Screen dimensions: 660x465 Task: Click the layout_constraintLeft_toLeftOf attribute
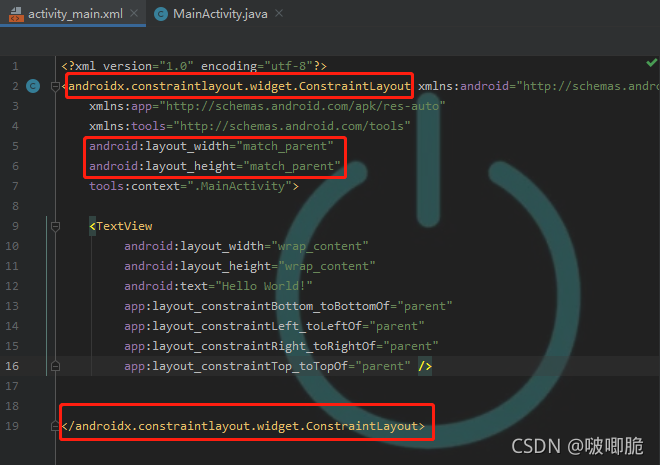coord(274,326)
